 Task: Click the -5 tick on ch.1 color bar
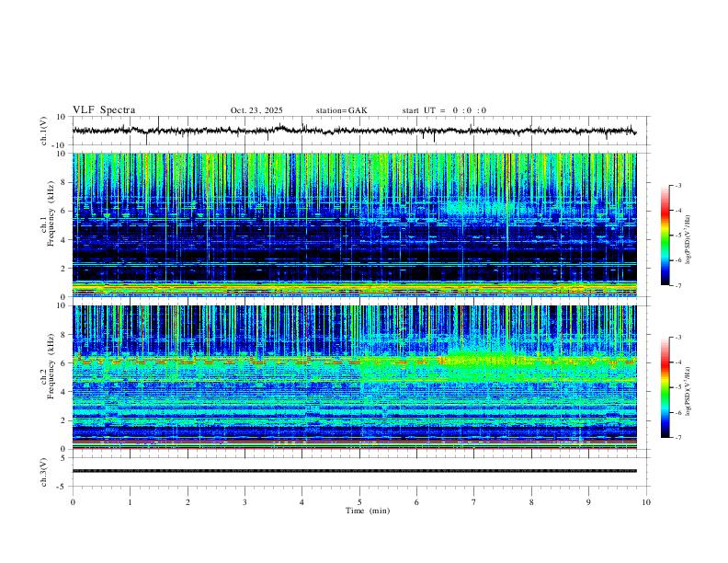click(678, 236)
